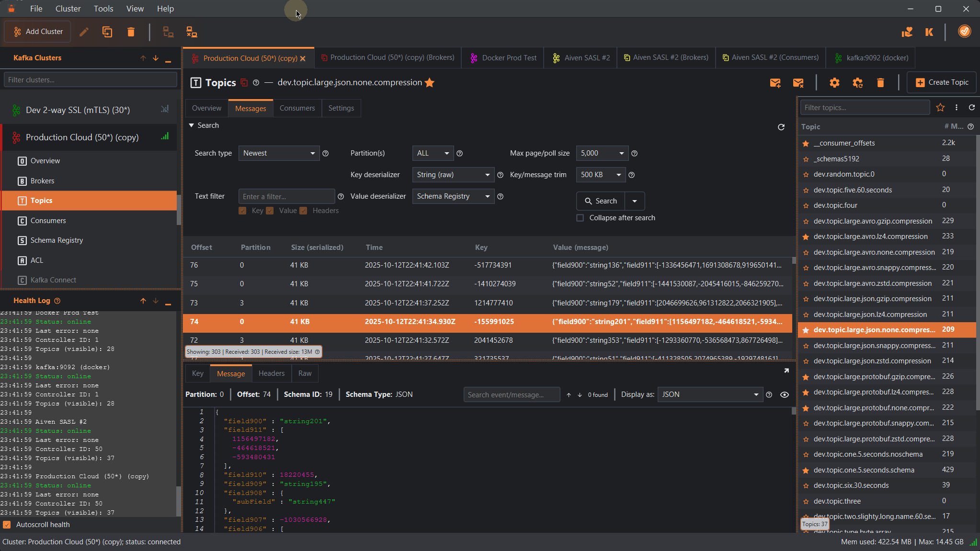Screen dimensions: 980x551
Task: Open the Search type dropdown
Action: tap(279, 153)
